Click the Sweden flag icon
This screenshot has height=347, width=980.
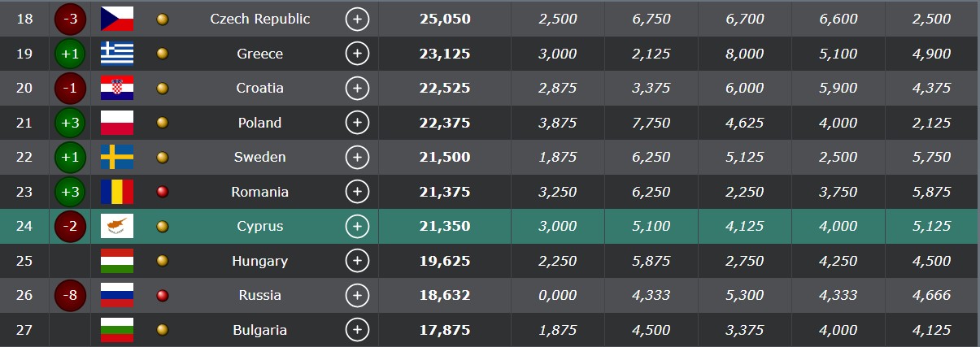[117, 157]
